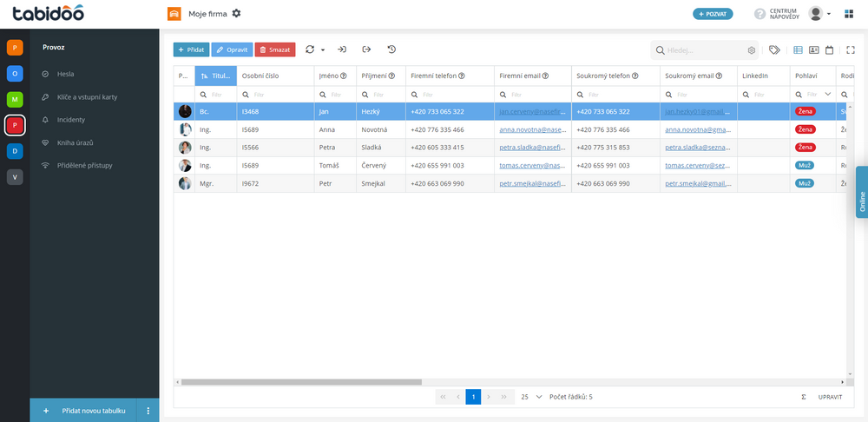Click filter field under Osobní číslo
868x422 pixels.
[x=275, y=94]
